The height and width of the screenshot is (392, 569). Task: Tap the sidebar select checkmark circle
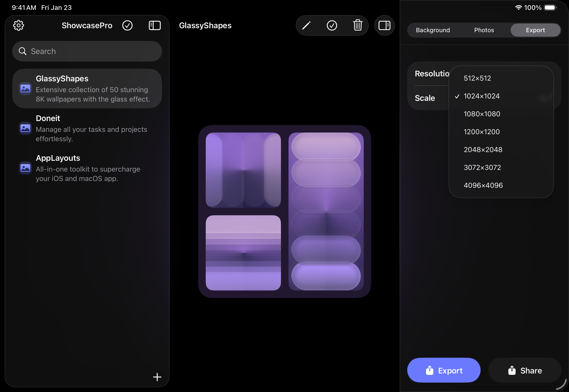127,26
